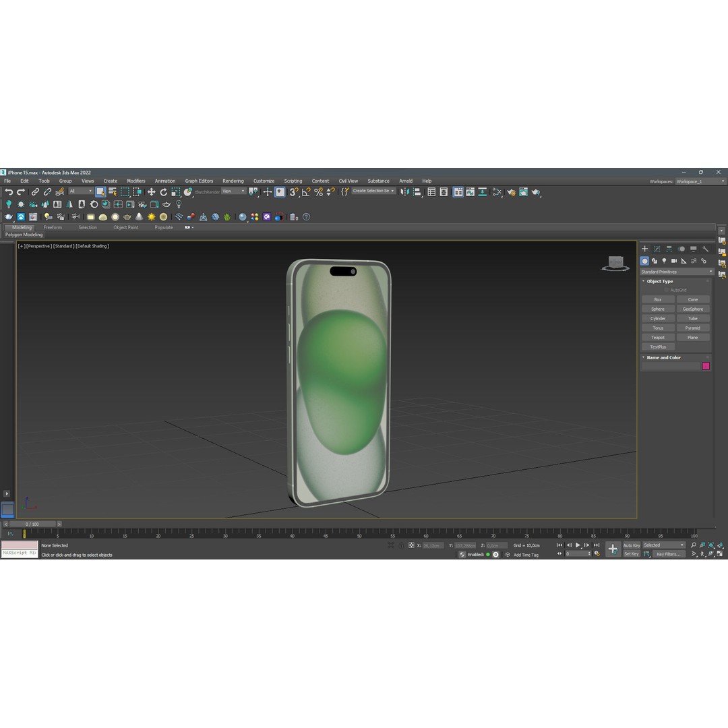Click the object color swatch
Viewport: 728px width, 728px height.
(706, 366)
